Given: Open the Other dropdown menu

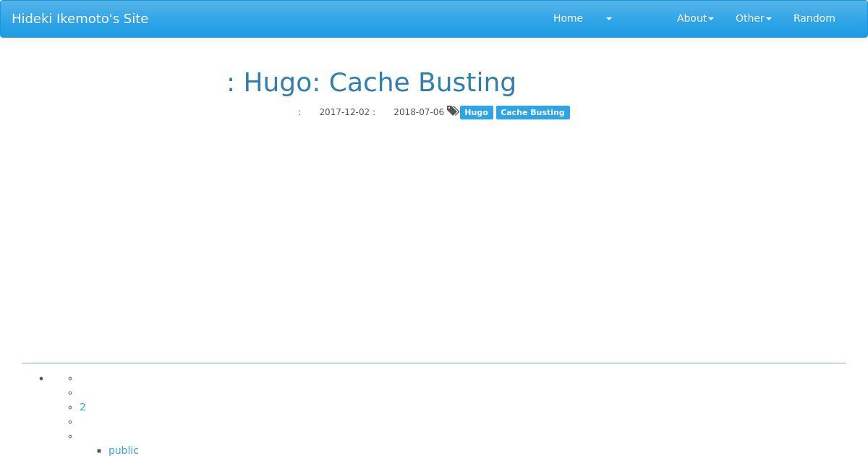Looking at the screenshot, I should (x=753, y=18).
